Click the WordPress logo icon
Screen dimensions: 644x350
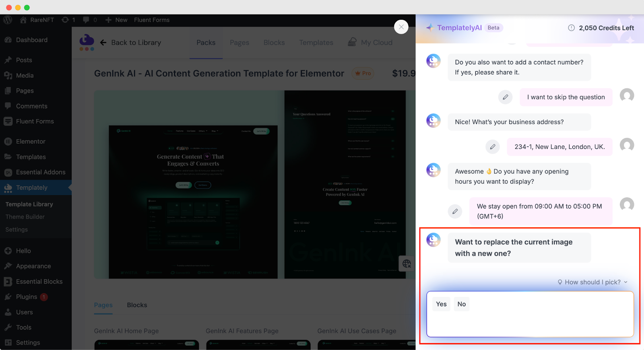click(8, 20)
